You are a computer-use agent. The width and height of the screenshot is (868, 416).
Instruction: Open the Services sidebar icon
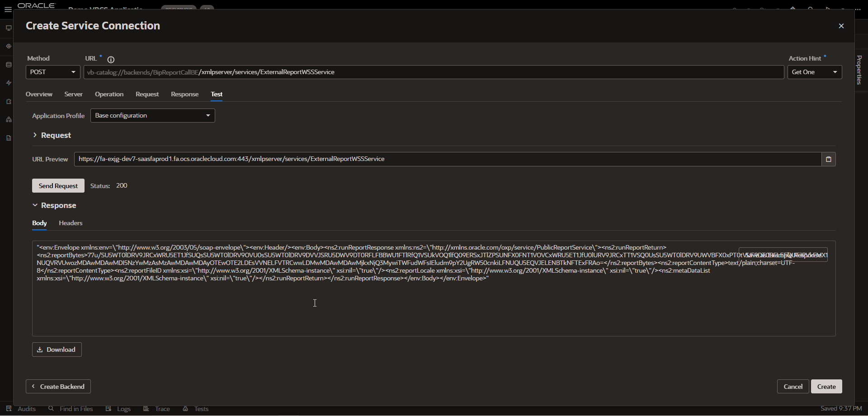click(9, 46)
